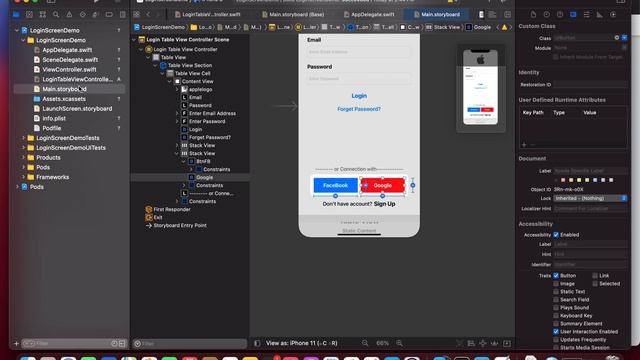640x360 pixels.
Task: Select the active Main.storyboard tab
Action: [436, 14]
